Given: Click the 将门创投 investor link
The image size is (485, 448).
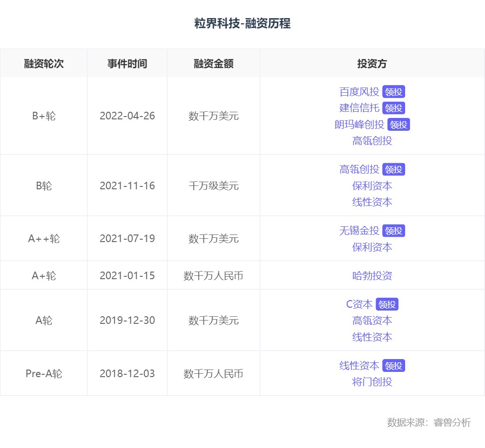Looking at the screenshot, I should click(372, 382).
